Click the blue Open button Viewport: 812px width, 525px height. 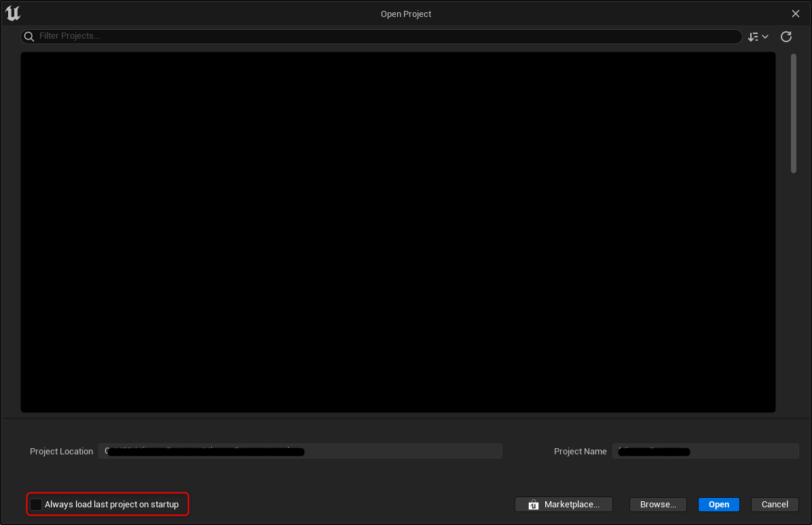pos(719,504)
